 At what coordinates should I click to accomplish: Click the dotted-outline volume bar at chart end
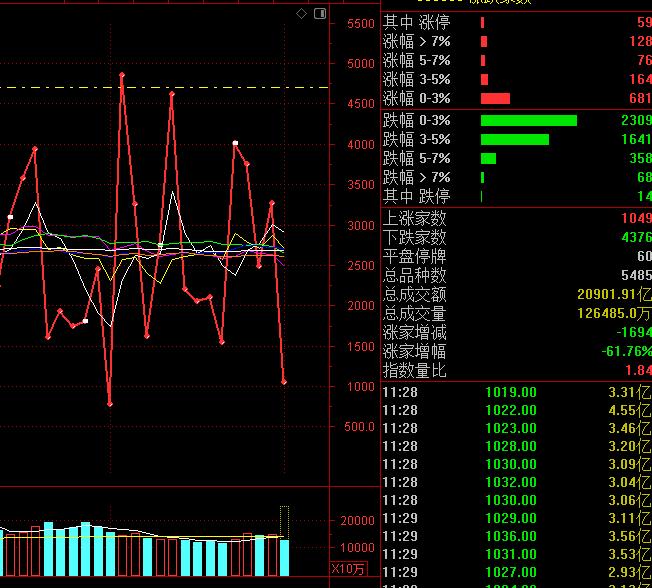[x=284, y=523]
